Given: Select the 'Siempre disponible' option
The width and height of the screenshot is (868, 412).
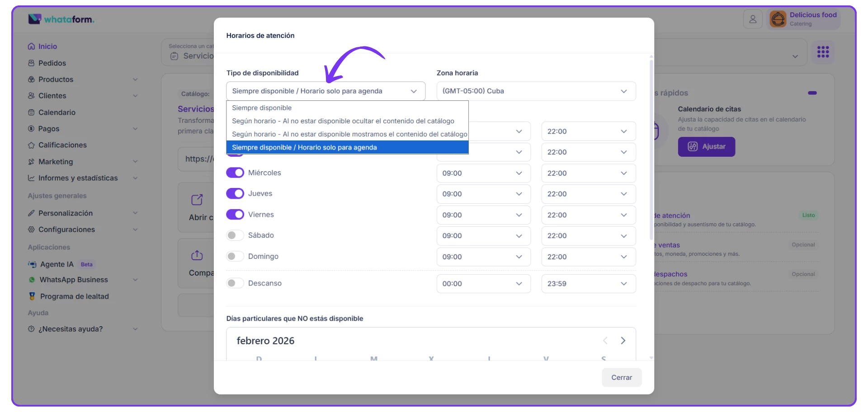Looking at the screenshot, I should pyautogui.click(x=262, y=108).
